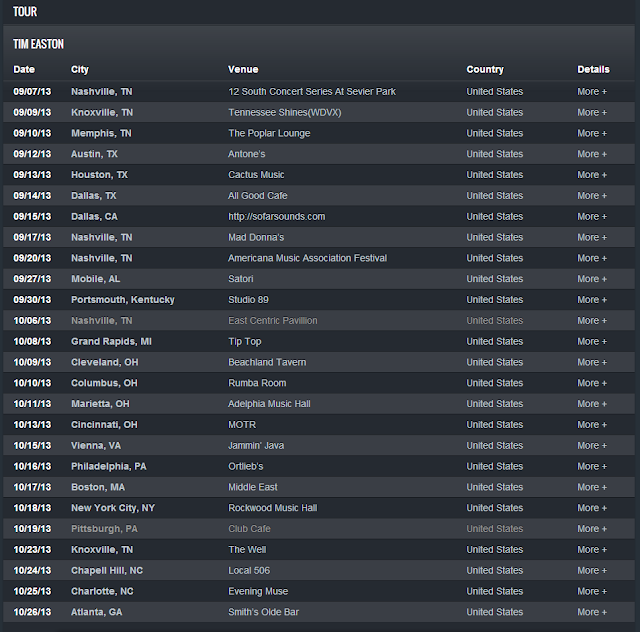
Task: Click the TOUR section heading
Action: tap(25, 11)
